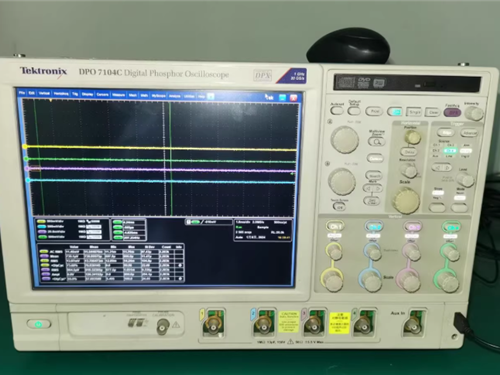This screenshot has width=500, height=375.
Task: Click the green channel 4 waveform handle
Action: (x=26, y=159)
